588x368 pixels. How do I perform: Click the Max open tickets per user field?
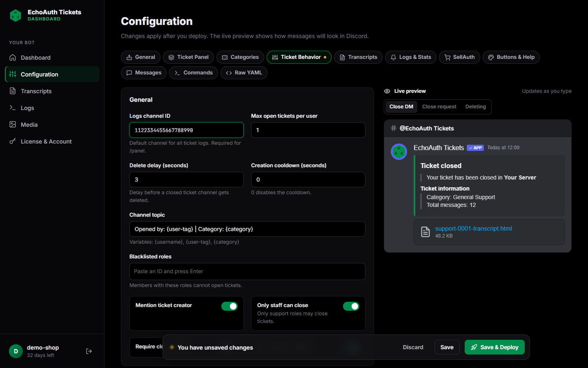tap(308, 130)
